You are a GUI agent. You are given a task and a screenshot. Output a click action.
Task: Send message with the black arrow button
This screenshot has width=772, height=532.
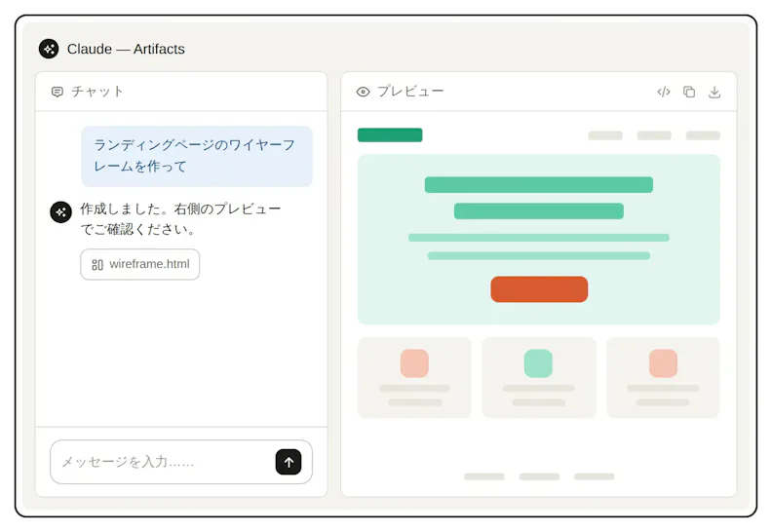(289, 462)
